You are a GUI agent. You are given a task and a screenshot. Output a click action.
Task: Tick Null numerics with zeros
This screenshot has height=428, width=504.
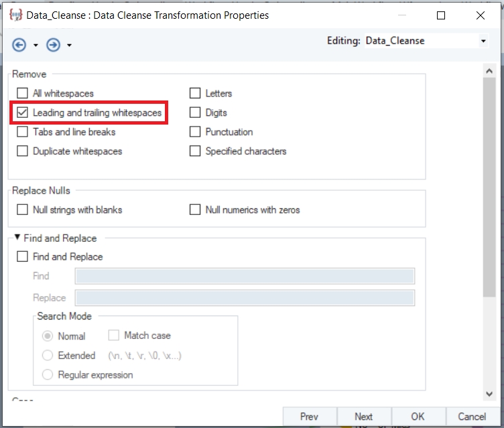click(195, 210)
